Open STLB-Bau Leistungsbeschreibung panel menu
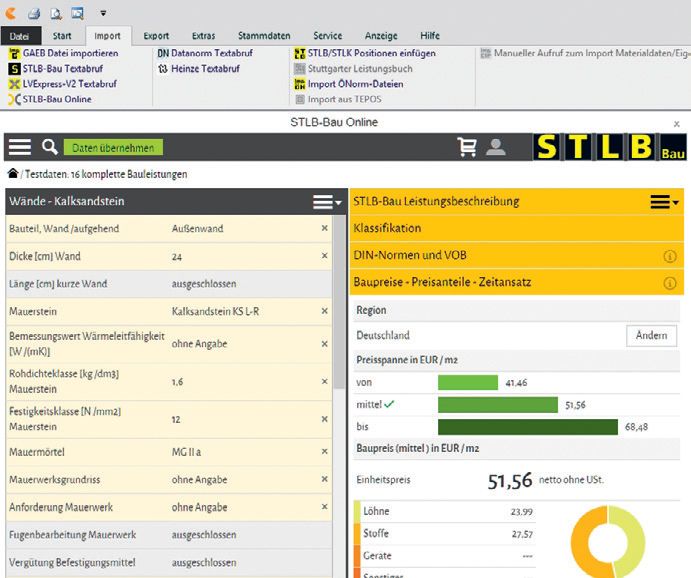The image size is (691, 578). coord(665,202)
